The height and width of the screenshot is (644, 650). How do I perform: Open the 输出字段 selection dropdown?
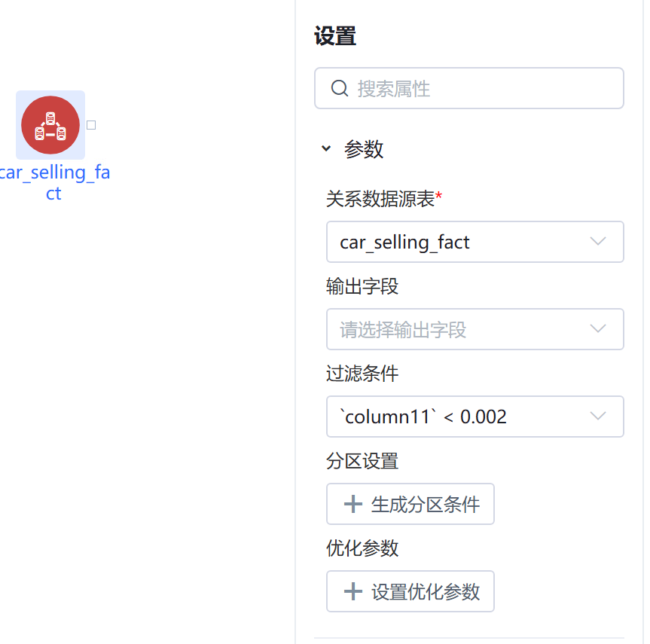point(475,329)
